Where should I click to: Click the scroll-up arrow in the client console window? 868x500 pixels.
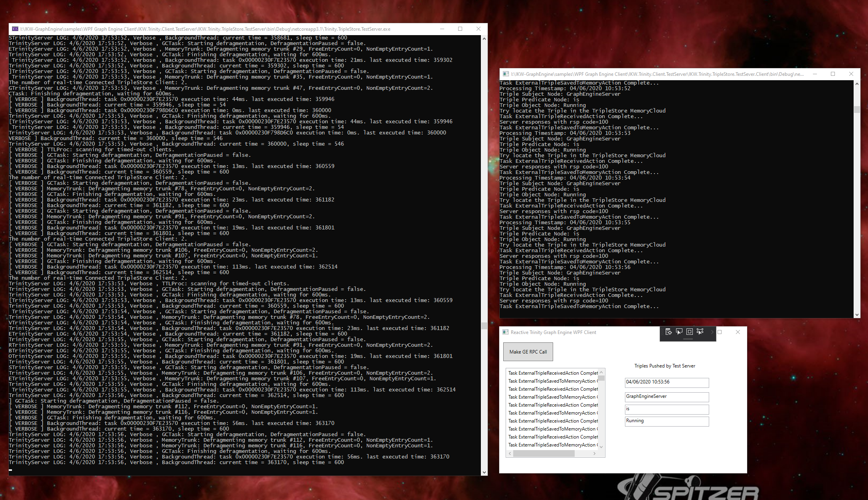(857, 83)
